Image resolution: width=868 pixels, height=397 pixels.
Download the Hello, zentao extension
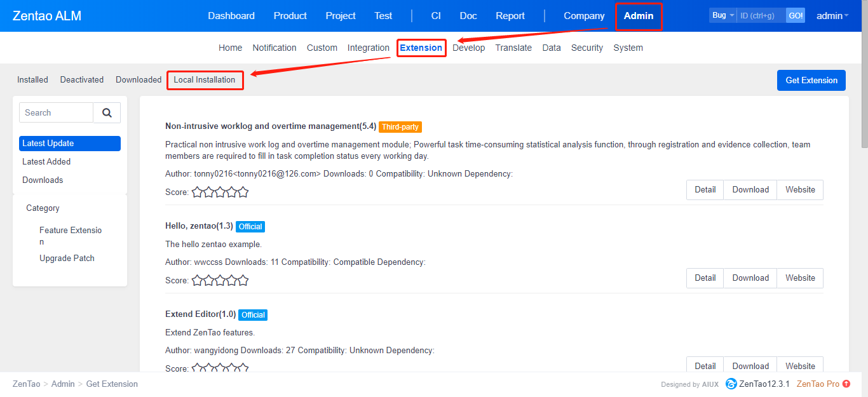coord(750,278)
